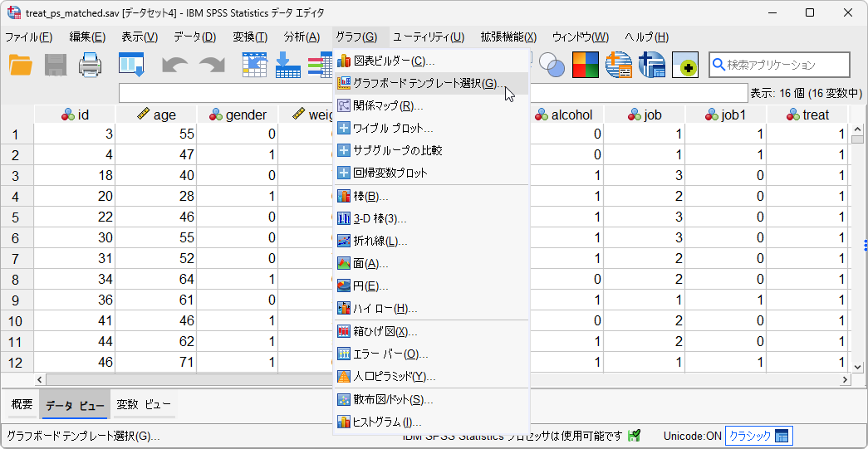Click the 人口ピラミッド pyramid icon
The height and width of the screenshot is (449, 868).
point(344,377)
